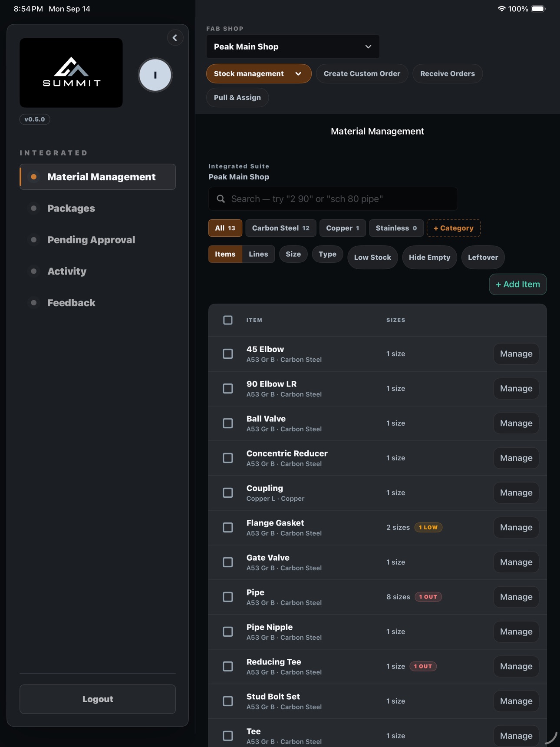Viewport: 560px width, 747px height.
Task: Toggle the Low Stock filter
Action: tap(373, 258)
